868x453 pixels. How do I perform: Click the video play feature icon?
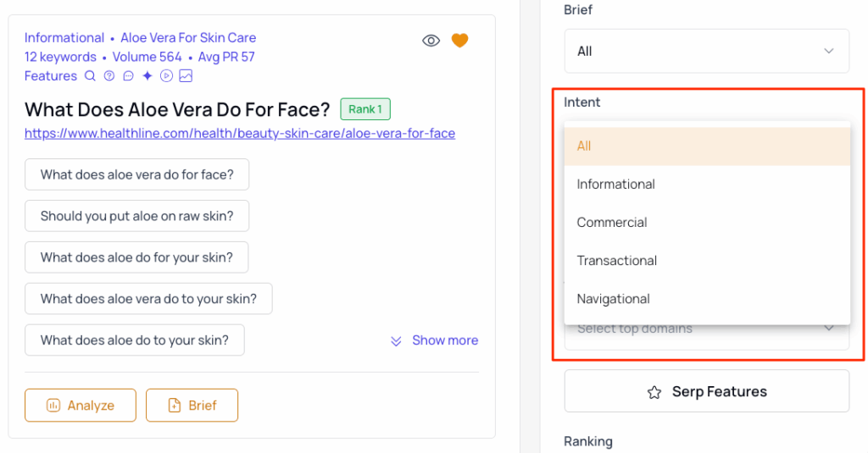[166, 76]
